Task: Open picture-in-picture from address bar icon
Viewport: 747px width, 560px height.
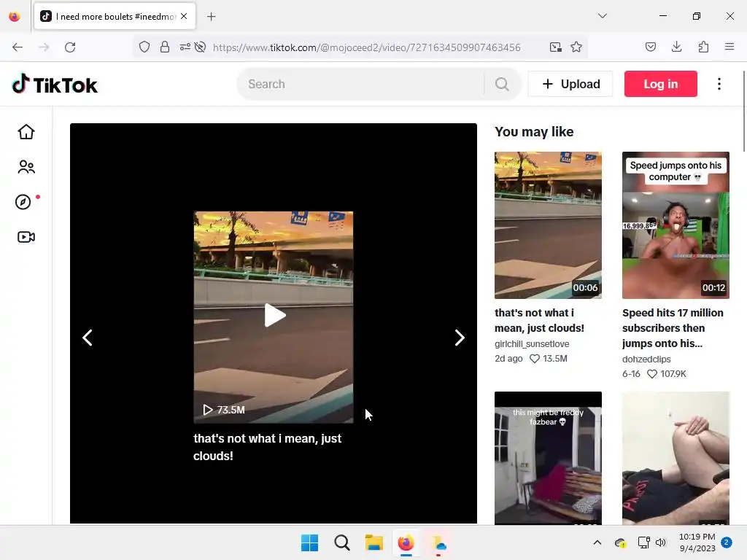Action: tap(555, 47)
